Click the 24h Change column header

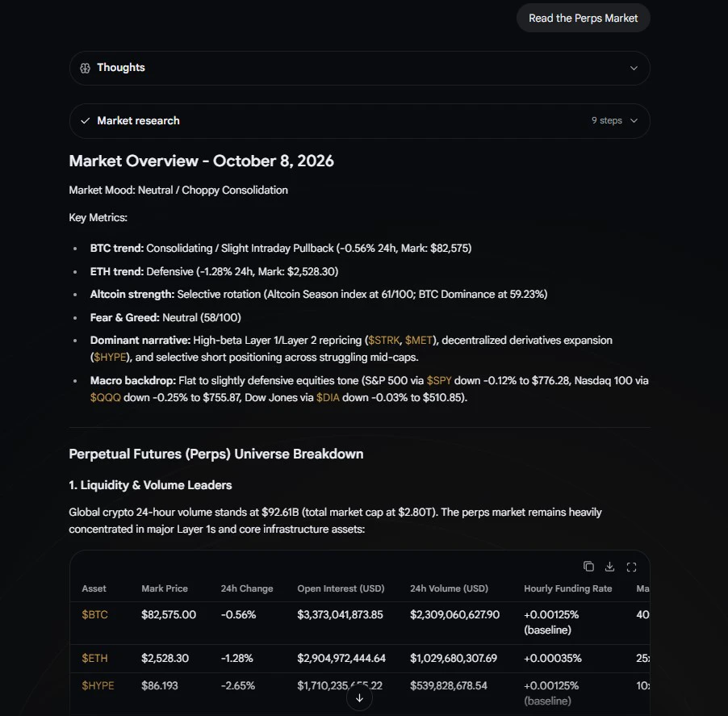[247, 588]
